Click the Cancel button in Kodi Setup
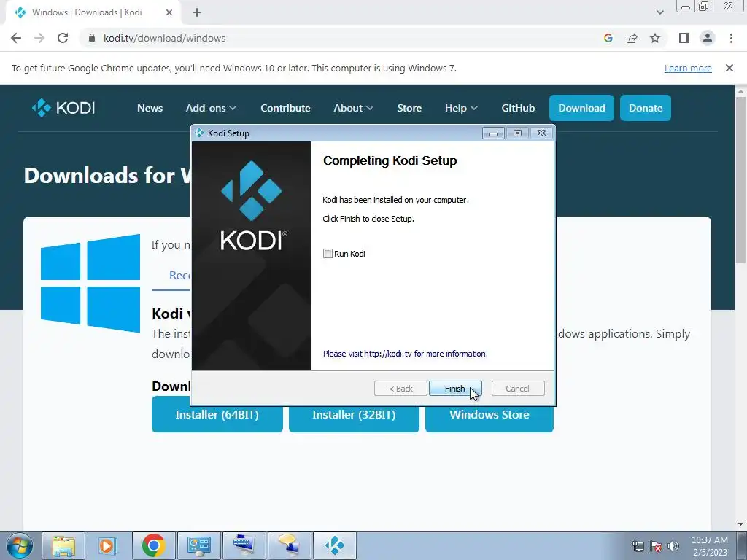Viewport: 747px width, 560px height. pos(517,389)
